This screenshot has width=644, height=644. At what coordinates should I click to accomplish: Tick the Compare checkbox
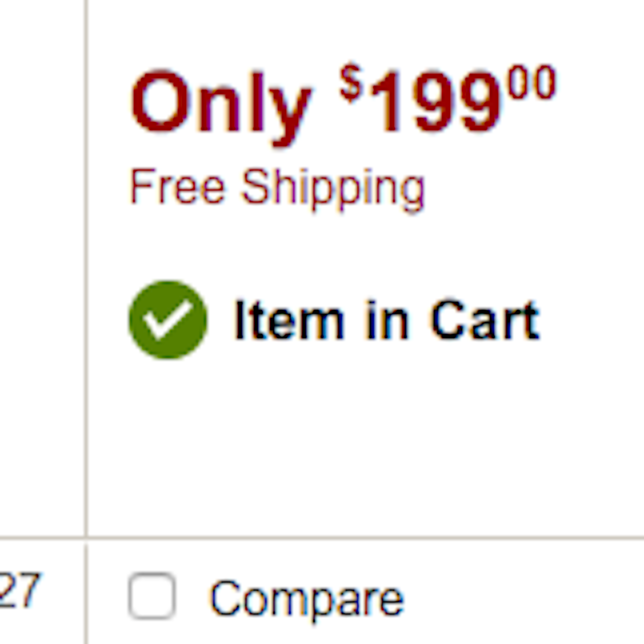point(152,596)
